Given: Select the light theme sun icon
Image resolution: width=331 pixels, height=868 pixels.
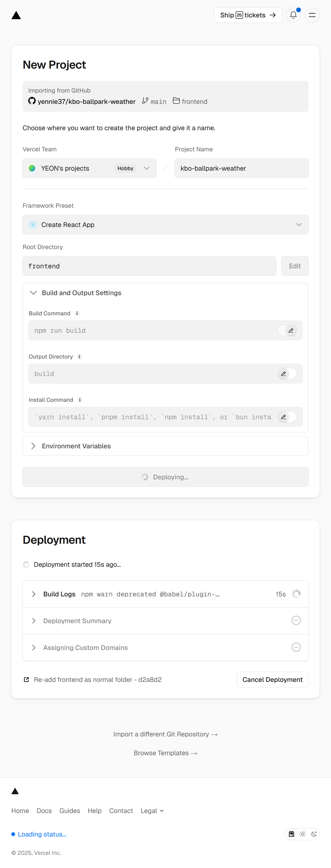Looking at the screenshot, I should pos(303,834).
